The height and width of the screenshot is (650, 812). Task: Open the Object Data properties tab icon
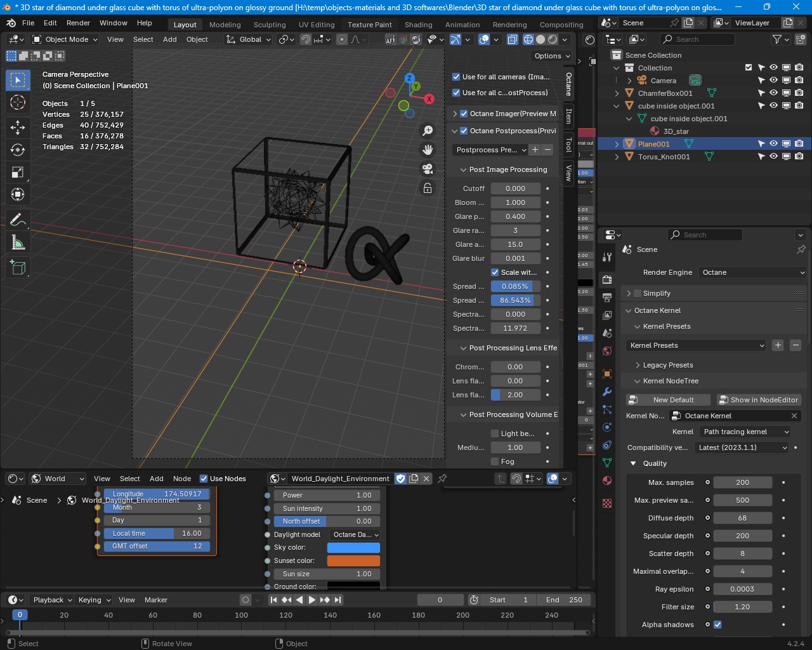[x=607, y=463]
